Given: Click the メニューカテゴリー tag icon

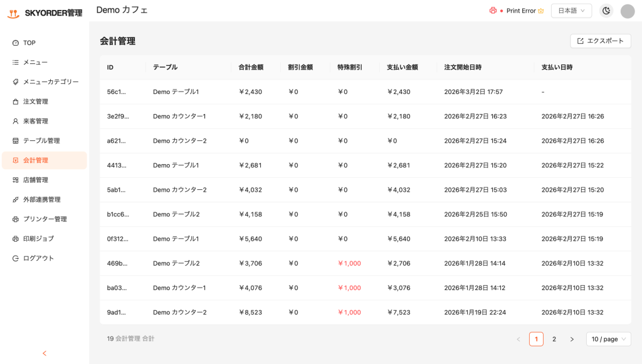Looking at the screenshot, I should coord(16,82).
